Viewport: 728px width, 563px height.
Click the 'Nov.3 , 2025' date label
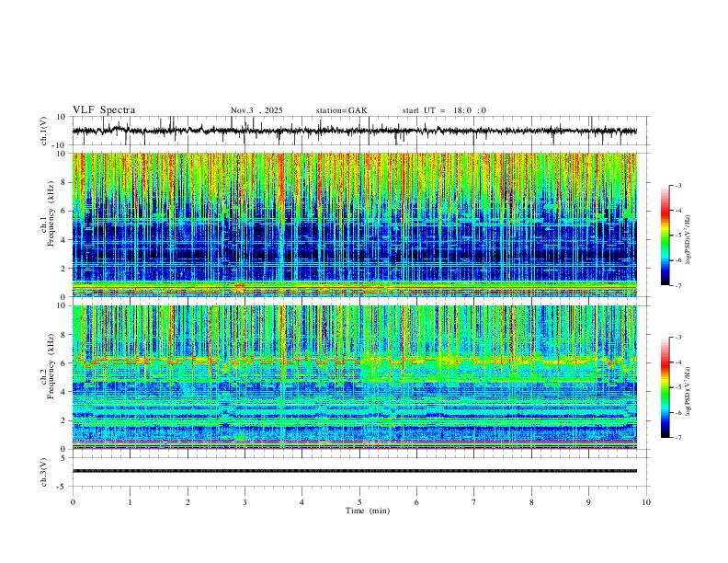point(256,110)
